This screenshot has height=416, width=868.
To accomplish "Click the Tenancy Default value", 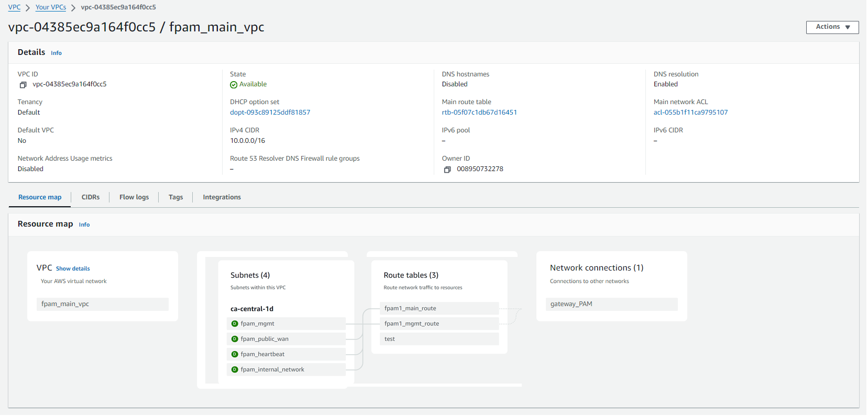I will [29, 113].
